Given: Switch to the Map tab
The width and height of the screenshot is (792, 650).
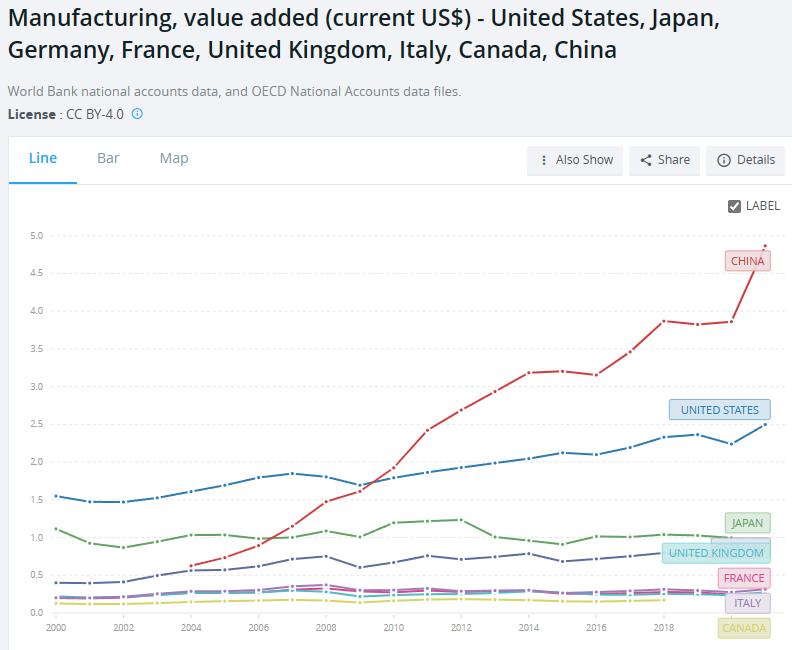Looking at the screenshot, I should [174, 158].
